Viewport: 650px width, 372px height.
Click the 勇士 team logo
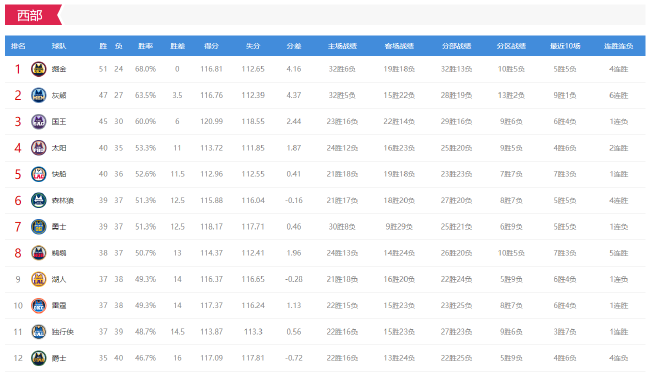coord(39,227)
